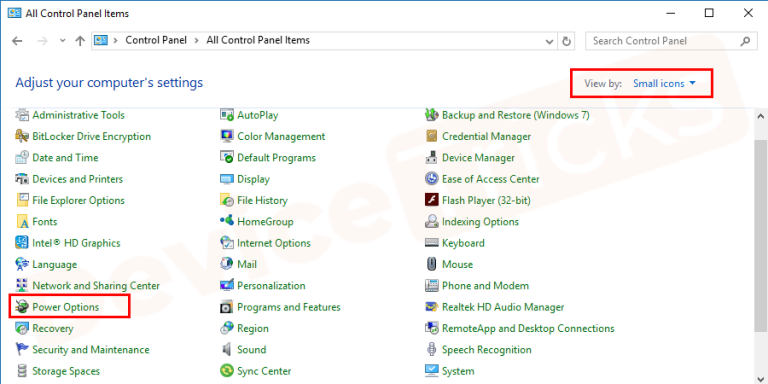Click the Recovery icon
Viewport: 768px width, 384px height.
tap(22, 328)
